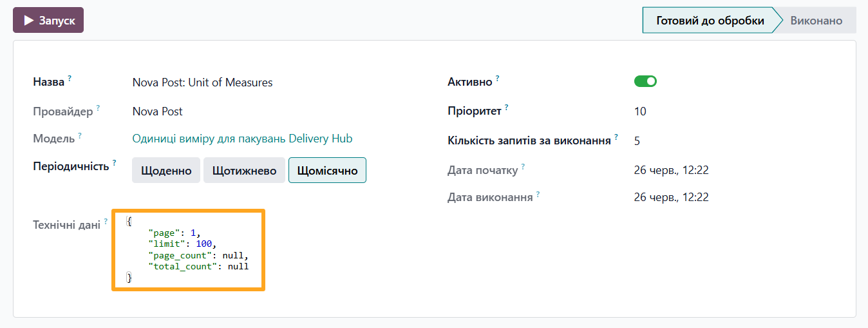The image size is (868, 328).
Task: Show help tooltip icon next to Активно
Action: pyautogui.click(x=497, y=79)
